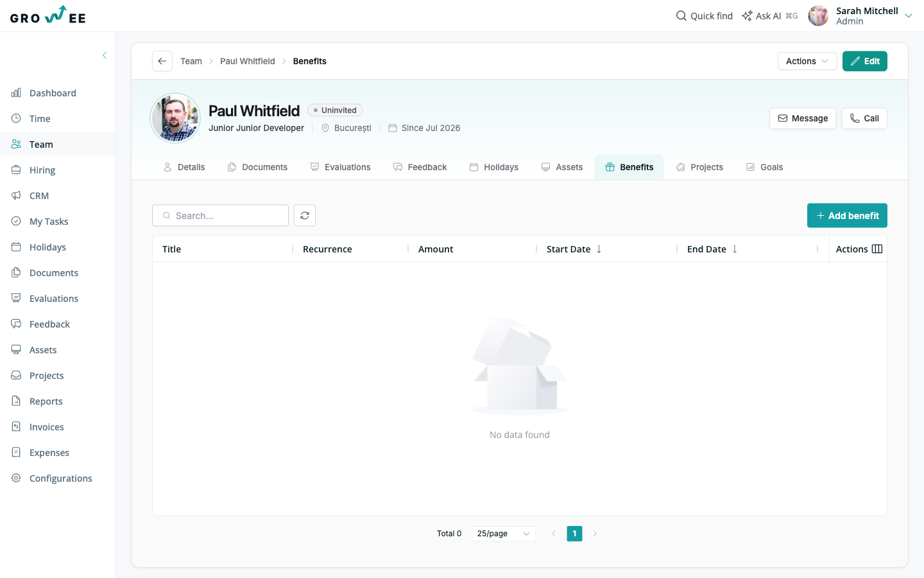This screenshot has width=924, height=578.
Task: Open the sidebar Feedback chat icon
Action: [x=16, y=324]
